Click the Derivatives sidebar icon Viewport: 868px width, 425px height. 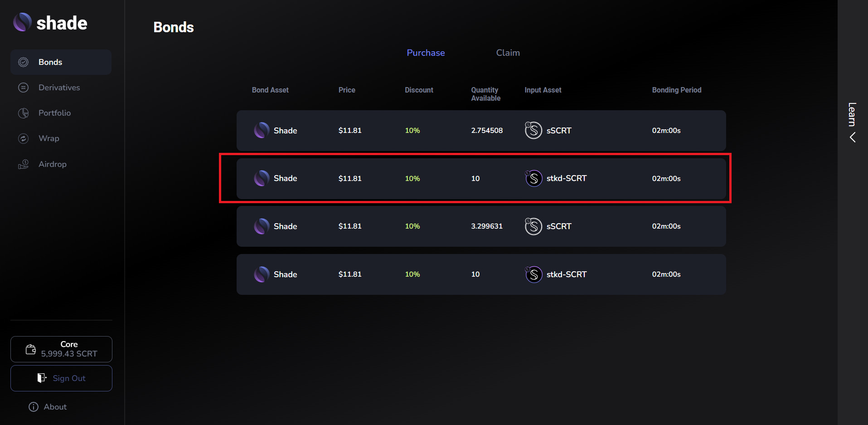23,88
